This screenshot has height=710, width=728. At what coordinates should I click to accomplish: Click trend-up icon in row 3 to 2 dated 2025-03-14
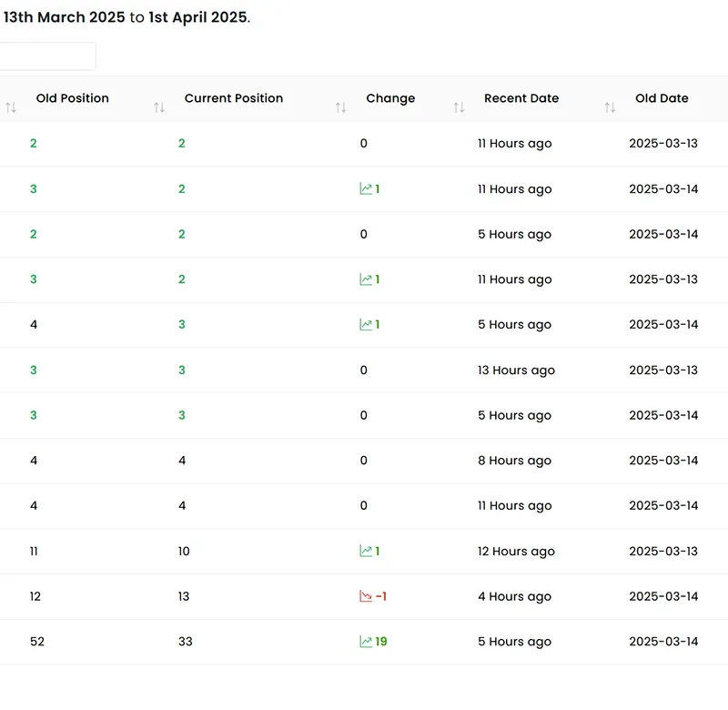[x=366, y=189]
